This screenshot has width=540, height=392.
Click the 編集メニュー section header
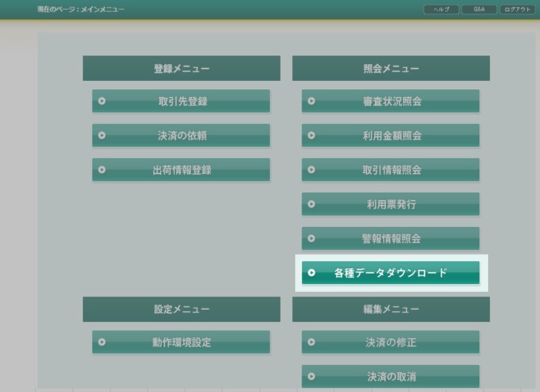(391, 309)
